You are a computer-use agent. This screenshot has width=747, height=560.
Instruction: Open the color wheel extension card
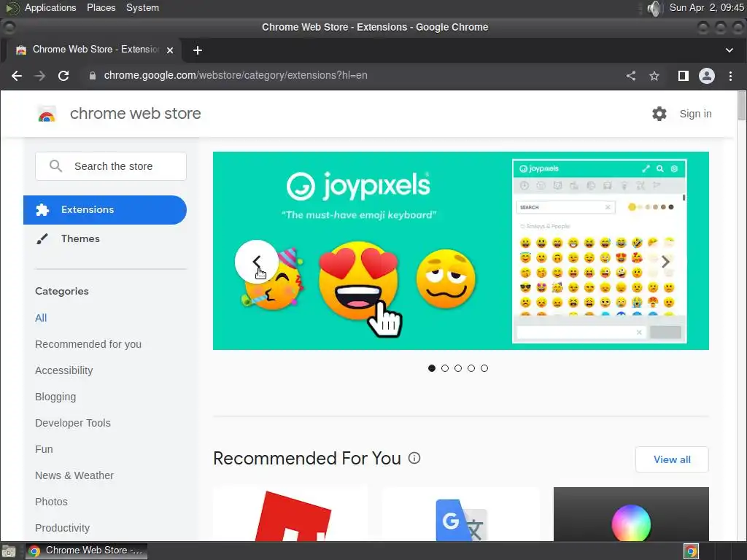coord(631,514)
